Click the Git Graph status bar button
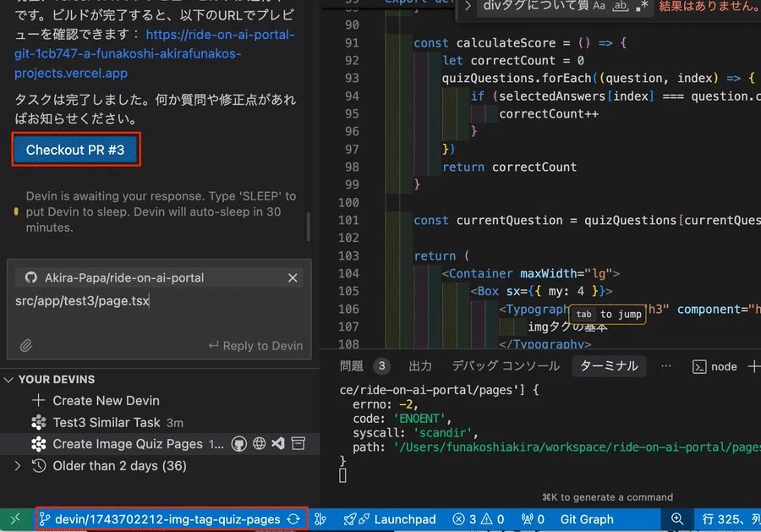The width and height of the screenshot is (761, 532). (x=587, y=519)
